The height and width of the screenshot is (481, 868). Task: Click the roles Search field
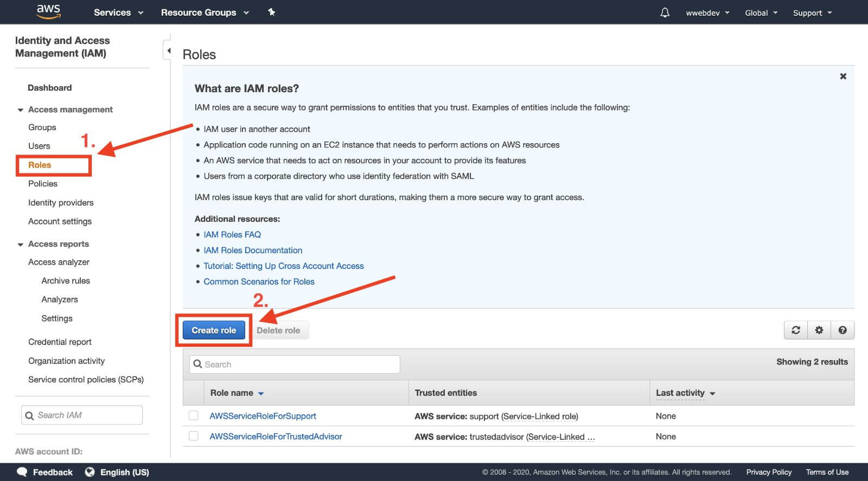click(x=295, y=364)
